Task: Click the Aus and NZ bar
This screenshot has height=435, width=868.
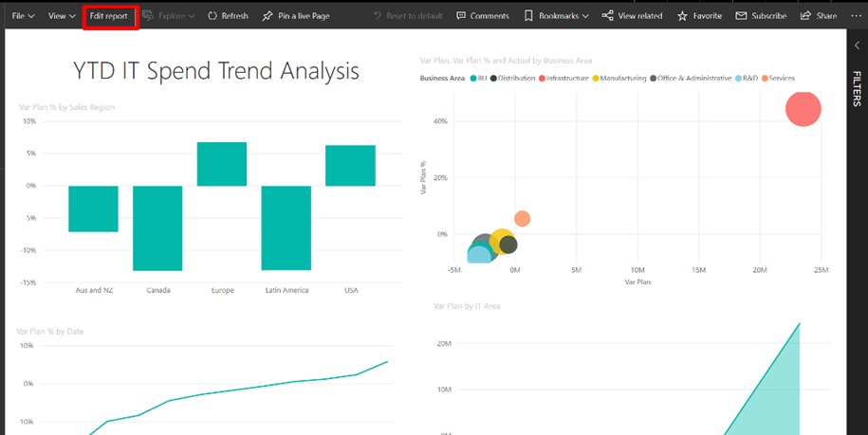Action: [x=93, y=208]
